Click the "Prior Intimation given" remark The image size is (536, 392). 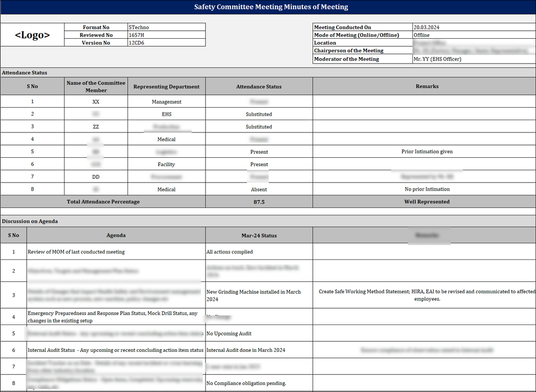[x=427, y=151]
